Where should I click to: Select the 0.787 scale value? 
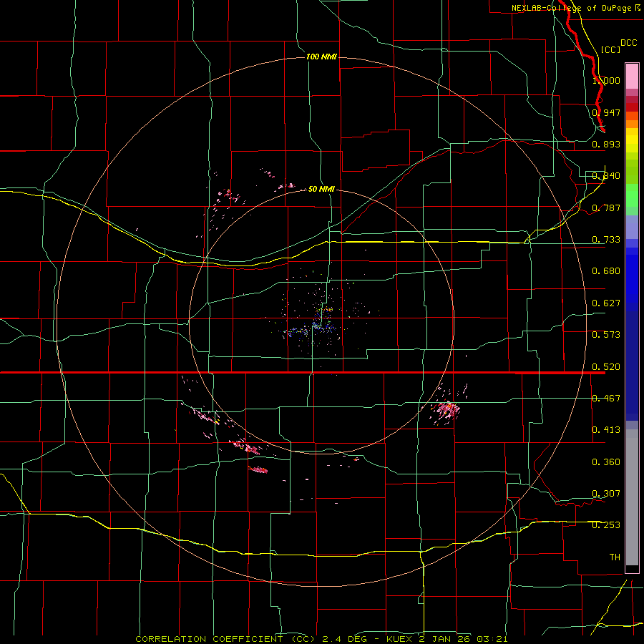click(x=606, y=208)
